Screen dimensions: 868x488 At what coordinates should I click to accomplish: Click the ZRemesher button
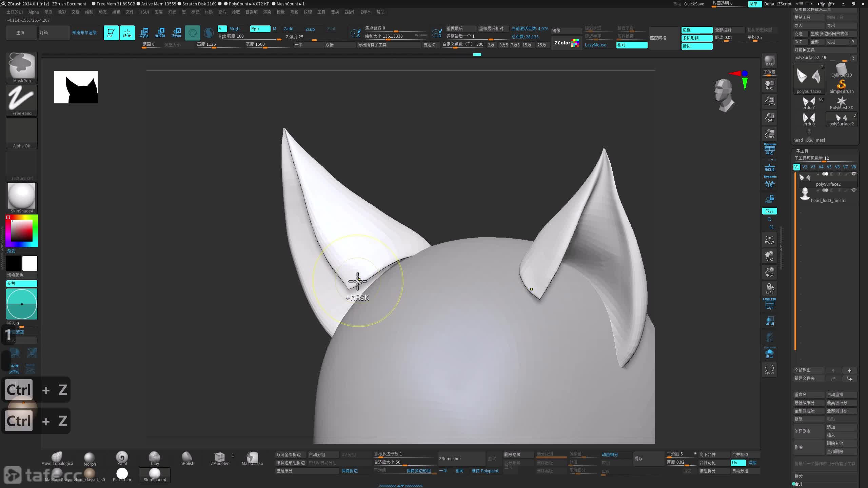[x=462, y=459]
